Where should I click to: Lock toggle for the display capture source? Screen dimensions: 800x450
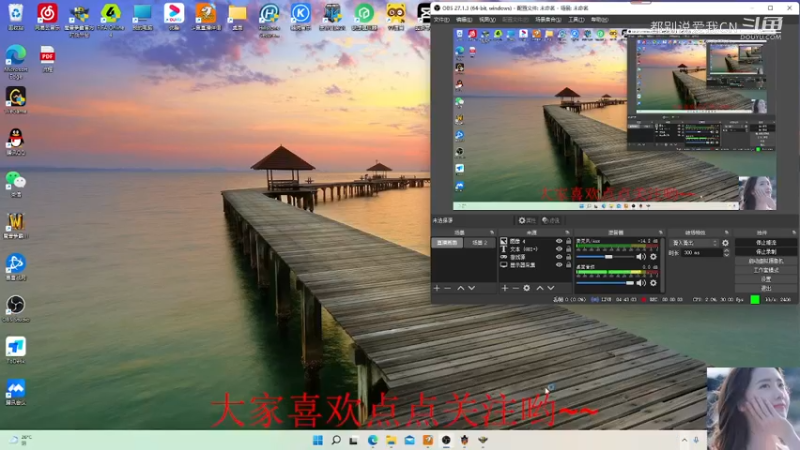(x=568, y=265)
